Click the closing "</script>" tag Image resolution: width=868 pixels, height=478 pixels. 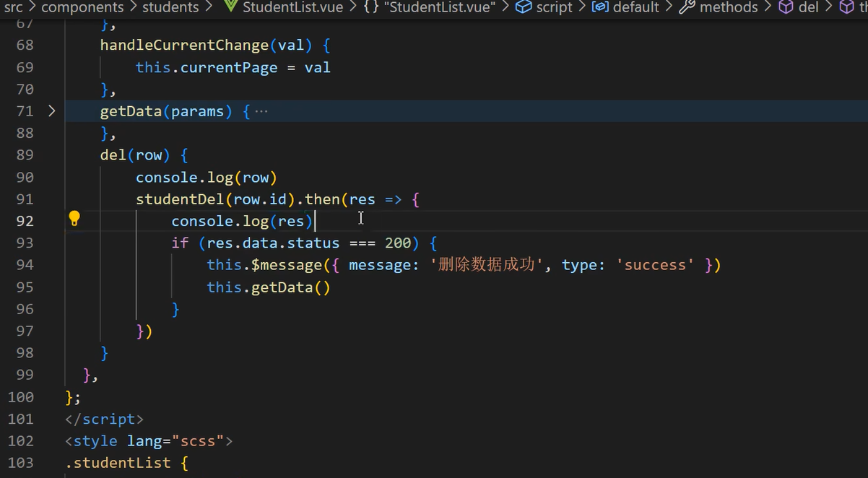tap(104, 419)
